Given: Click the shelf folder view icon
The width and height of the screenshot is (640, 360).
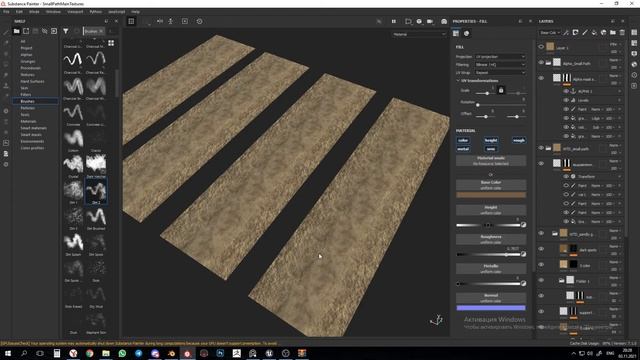Looking at the screenshot, I should 16,31.
